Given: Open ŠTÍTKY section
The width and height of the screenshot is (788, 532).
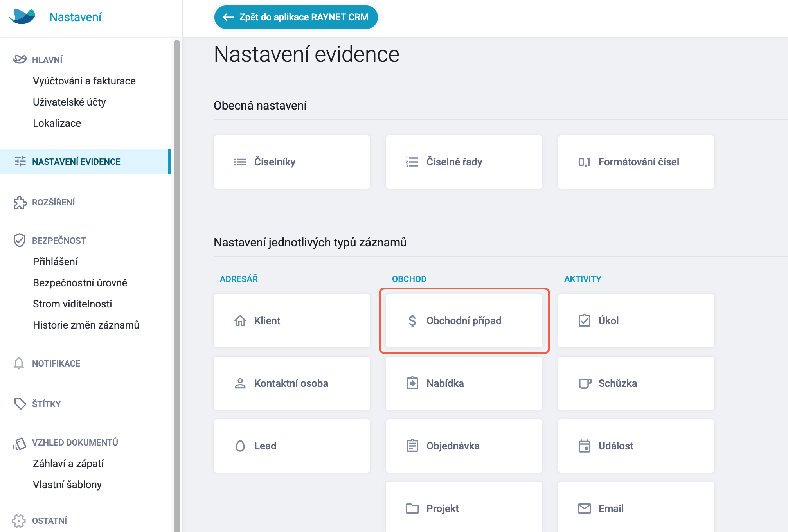Looking at the screenshot, I should pyautogui.click(x=46, y=404).
